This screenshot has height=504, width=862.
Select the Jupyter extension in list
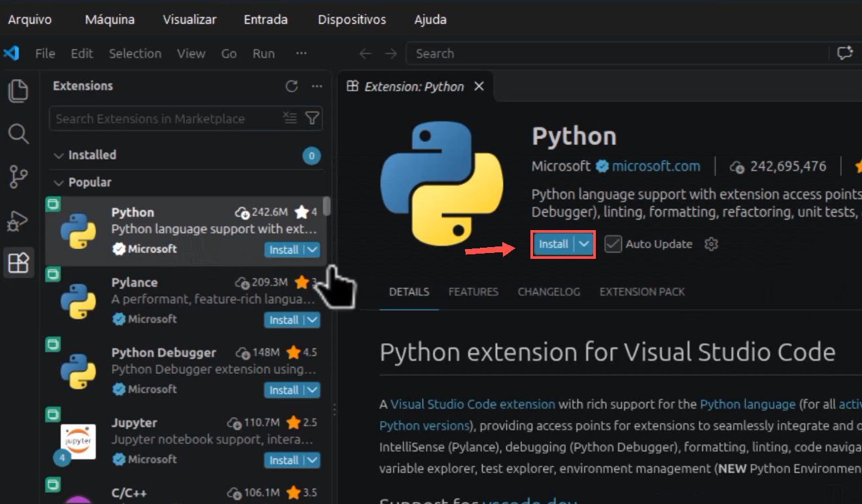pos(186,442)
